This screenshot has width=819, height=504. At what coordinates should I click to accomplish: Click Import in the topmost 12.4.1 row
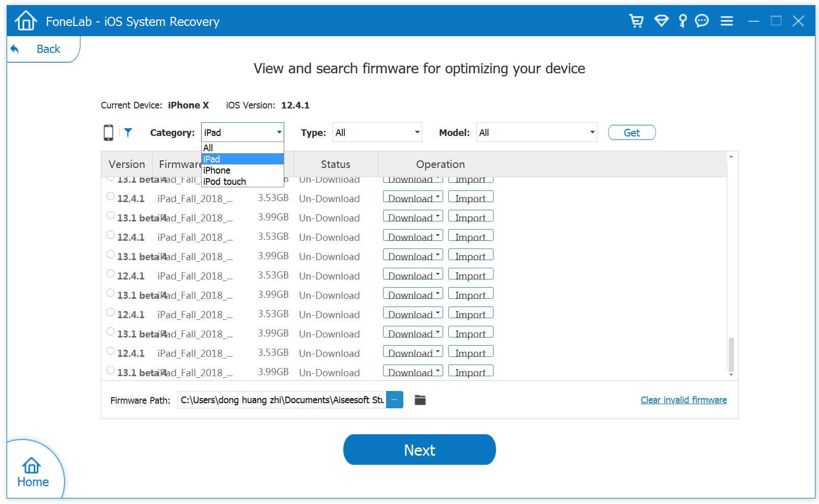pyautogui.click(x=471, y=198)
